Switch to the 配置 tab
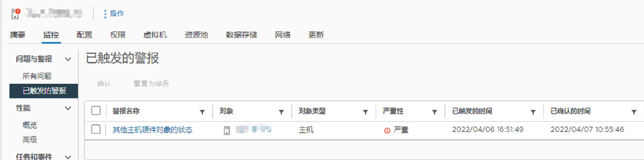Viewport: 644px width, 160px height. [x=84, y=35]
